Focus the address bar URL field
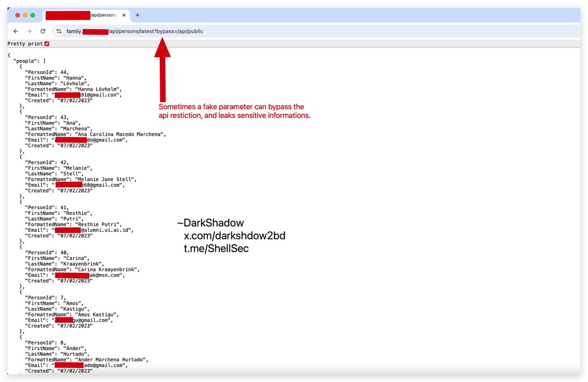The width and height of the screenshot is (588, 382). (x=314, y=31)
